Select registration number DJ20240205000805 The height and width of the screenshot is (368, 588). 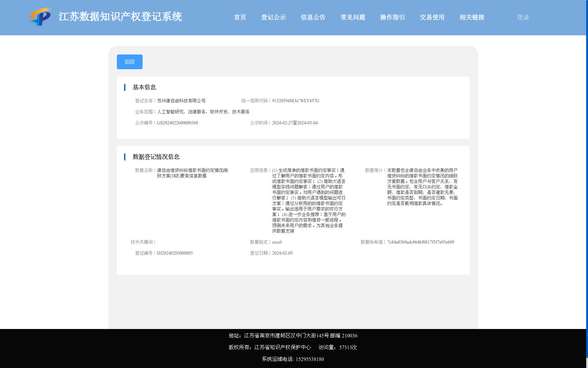(175, 253)
